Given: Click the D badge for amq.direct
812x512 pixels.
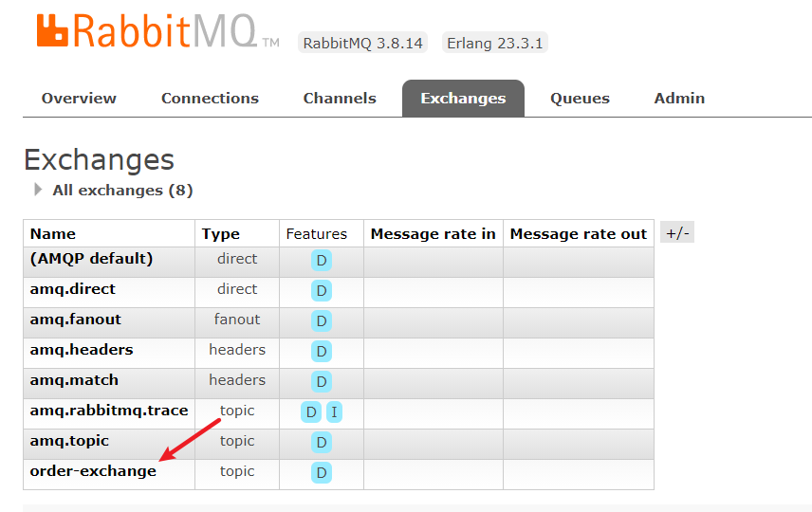Looking at the screenshot, I should point(322,291).
